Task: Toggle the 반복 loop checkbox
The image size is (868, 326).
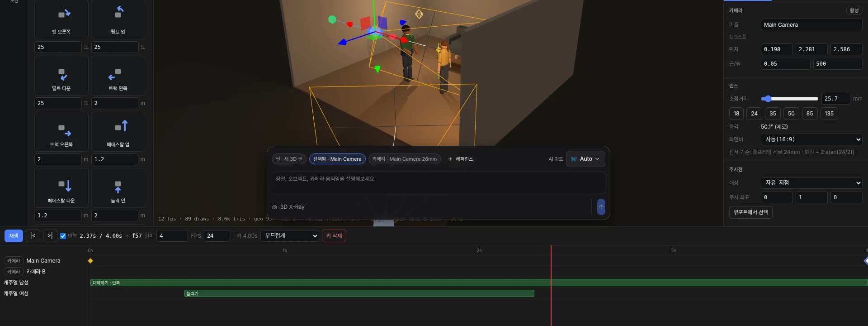Action: coord(63,236)
